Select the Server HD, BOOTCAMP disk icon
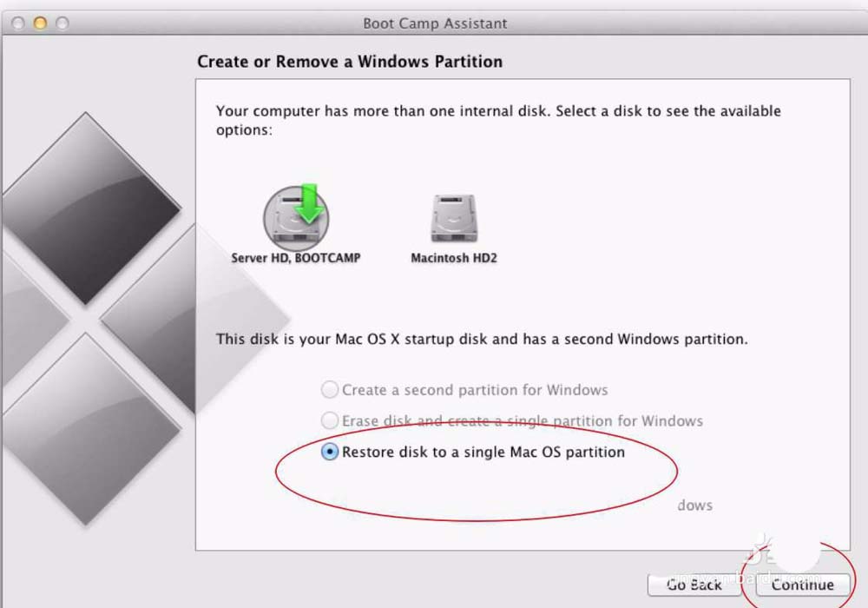This screenshot has width=868, height=608. tap(295, 219)
